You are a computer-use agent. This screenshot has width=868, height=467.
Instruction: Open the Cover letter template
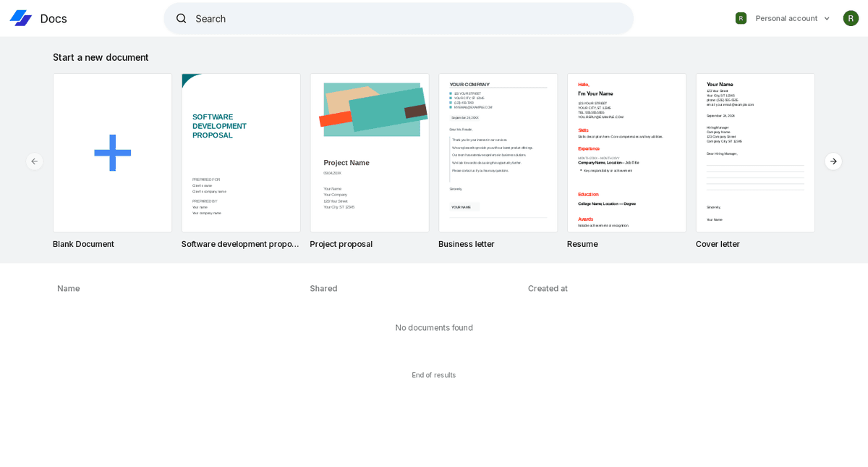pyautogui.click(x=755, y=153)
